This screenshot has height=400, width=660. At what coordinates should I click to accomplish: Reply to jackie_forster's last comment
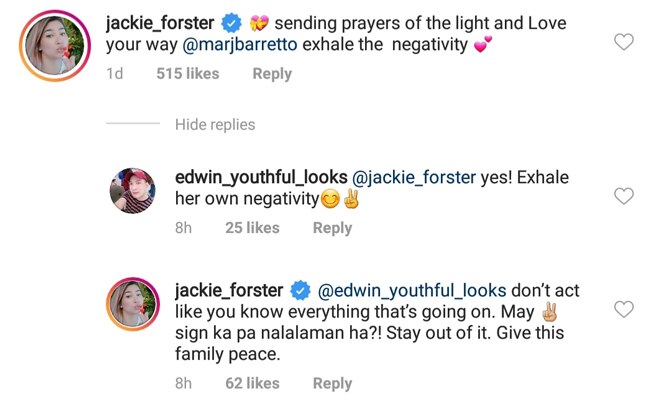332,384
